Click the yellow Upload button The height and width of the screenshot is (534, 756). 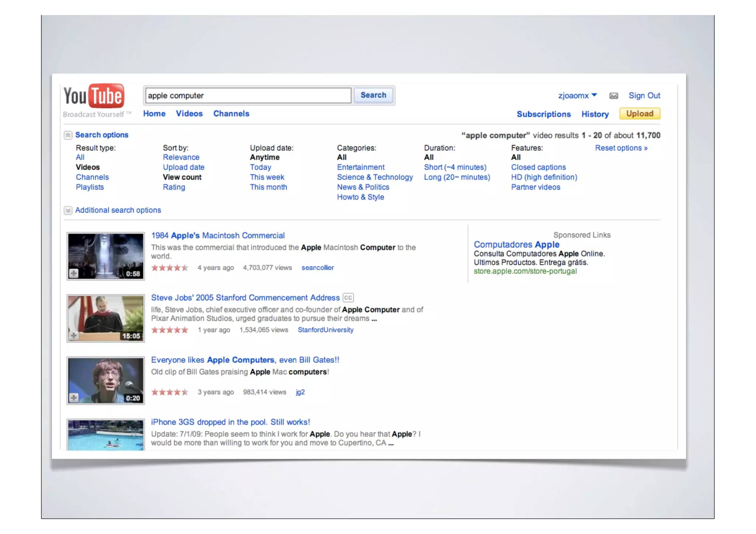point(639,114)
